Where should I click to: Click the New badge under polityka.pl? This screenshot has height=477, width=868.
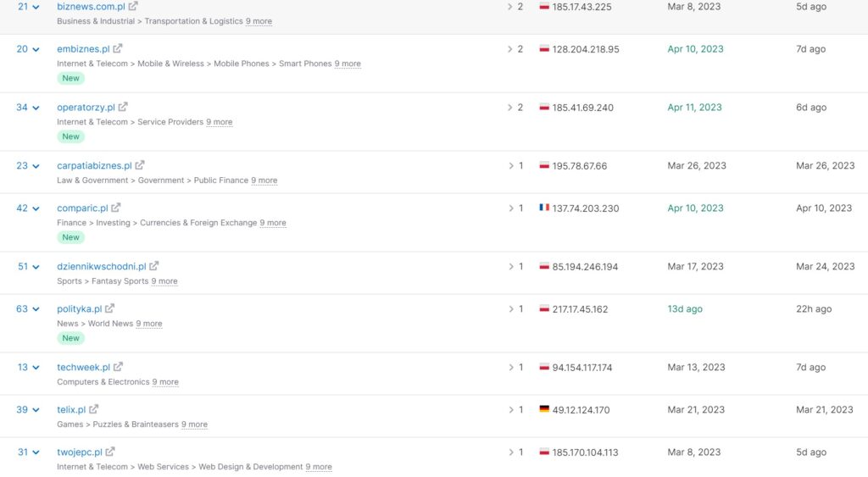71,338
